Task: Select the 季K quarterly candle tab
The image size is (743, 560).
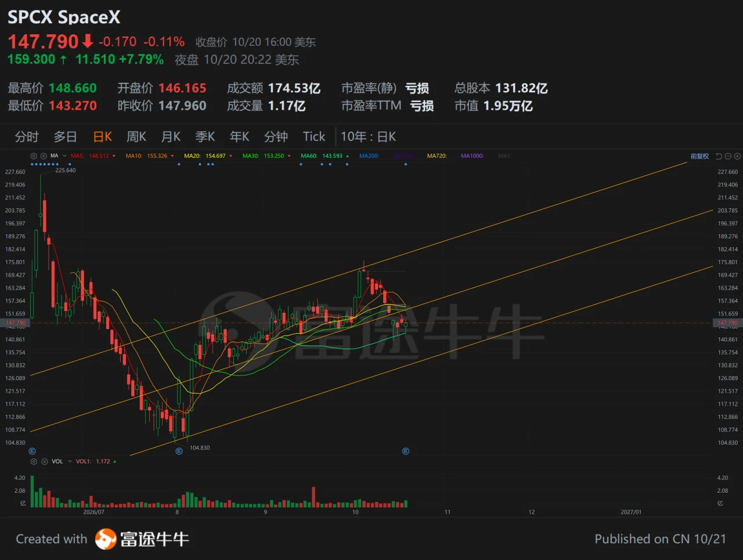Action: point(205,137)
